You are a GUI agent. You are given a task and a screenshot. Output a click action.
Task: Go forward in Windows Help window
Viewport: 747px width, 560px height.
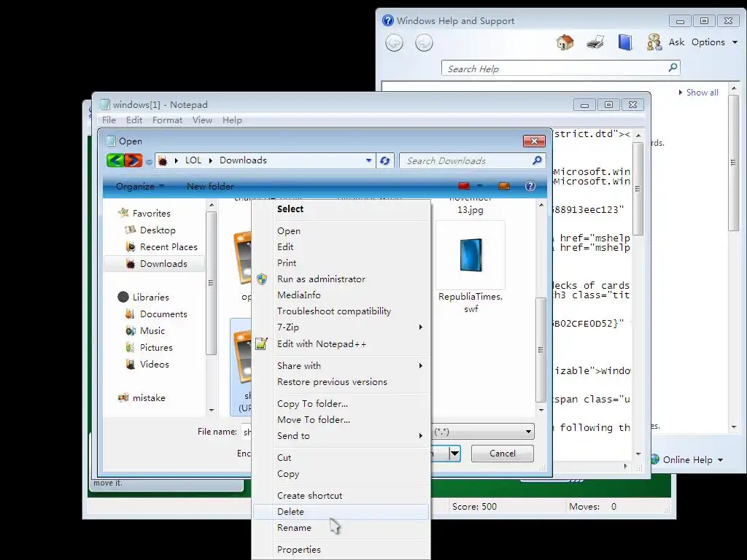(424, 43)
